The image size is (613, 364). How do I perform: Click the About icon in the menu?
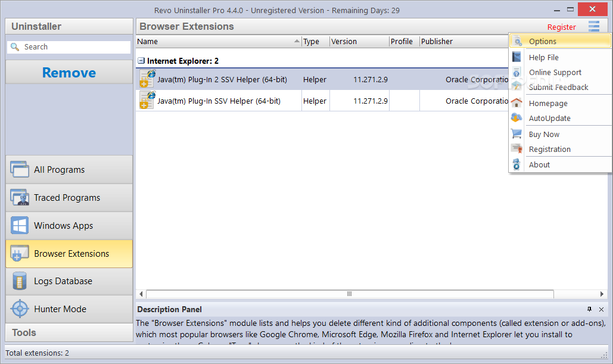point(516,164)
